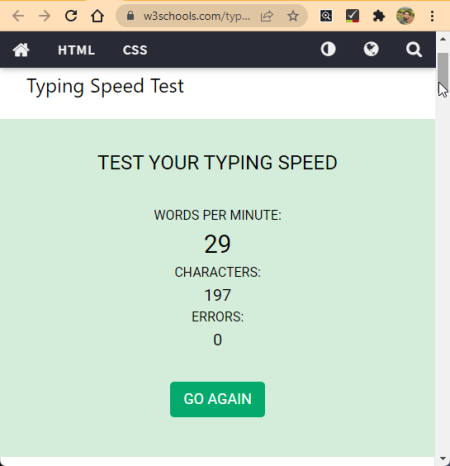The image size is (450, 466).
Task: Toggle dark mode contrast icon
Action: pyautogui.click(x=328, y=49)
